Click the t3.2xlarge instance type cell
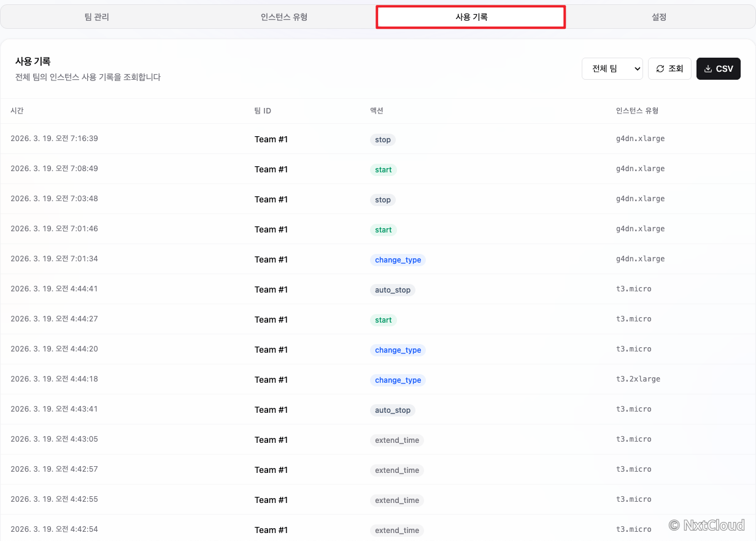The image size is (756, 541). click(638, 379)
